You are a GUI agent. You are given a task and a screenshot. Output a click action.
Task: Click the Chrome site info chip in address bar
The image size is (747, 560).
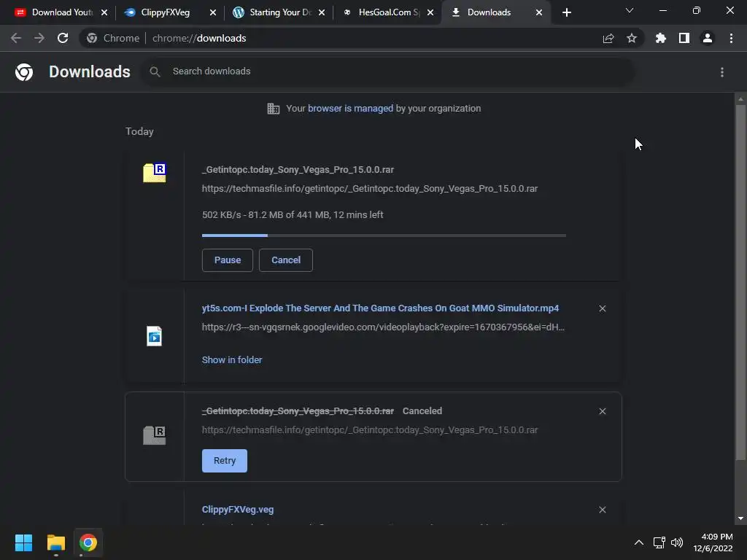113,38
